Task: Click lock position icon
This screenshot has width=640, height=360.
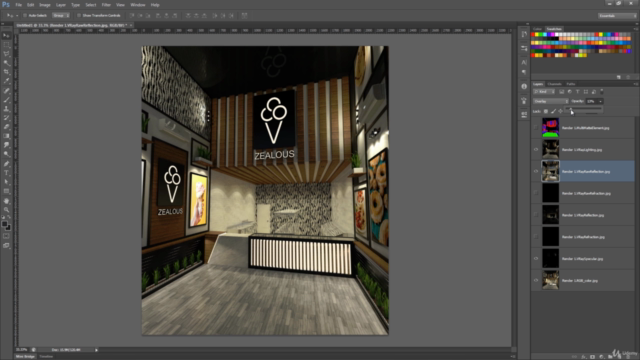Action: pos(560,111)
